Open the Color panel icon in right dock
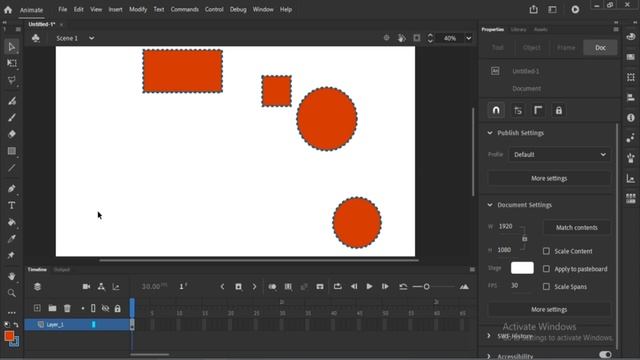Image resolution: width=640 pixels, height=360 pixels. coord(631,37)
